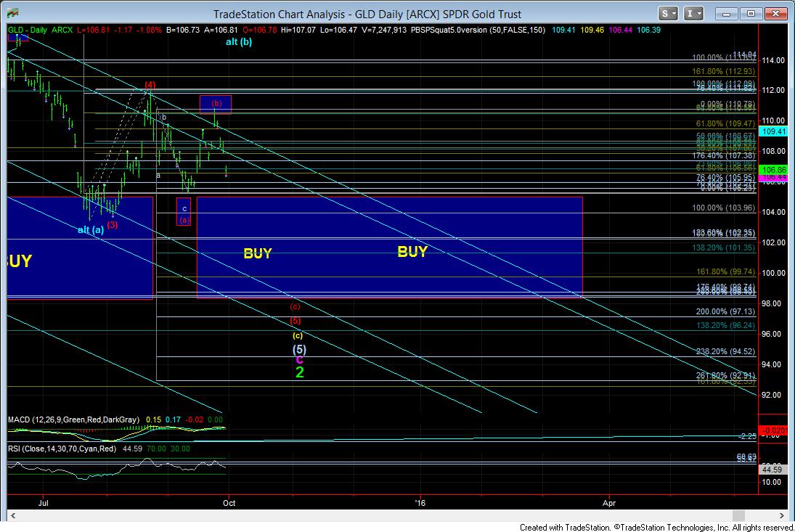This screenshot has height=532, width=795.
Task: Open the I interval-link dropdown
Action: click(693, 14)
